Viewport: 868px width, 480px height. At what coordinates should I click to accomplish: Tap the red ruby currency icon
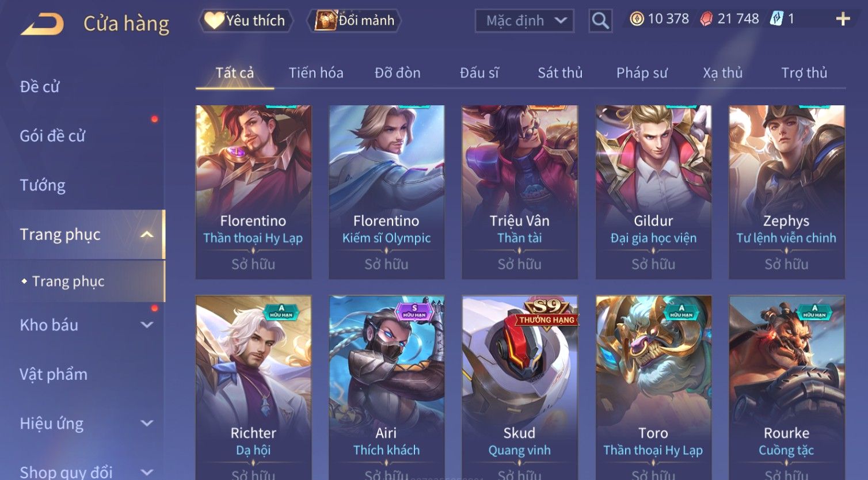click(x=706, y=19)
